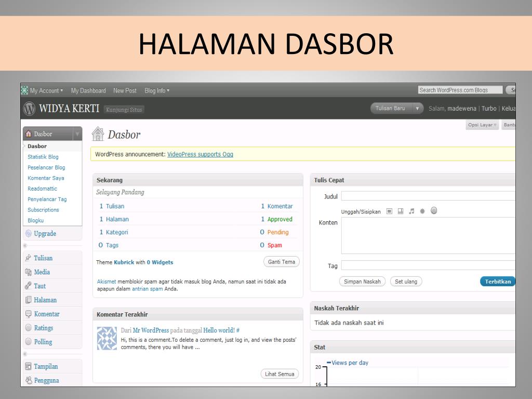Open the Akismet link

tap(107, 282)
